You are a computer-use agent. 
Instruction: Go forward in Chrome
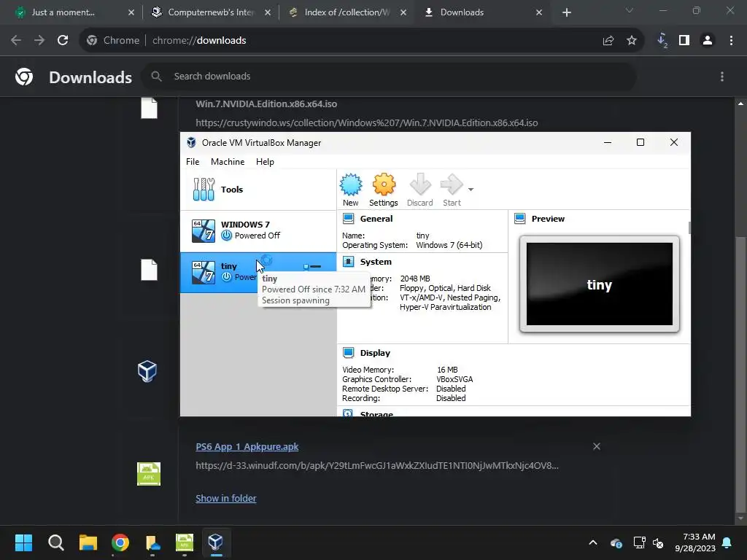[x=39, y=41]
